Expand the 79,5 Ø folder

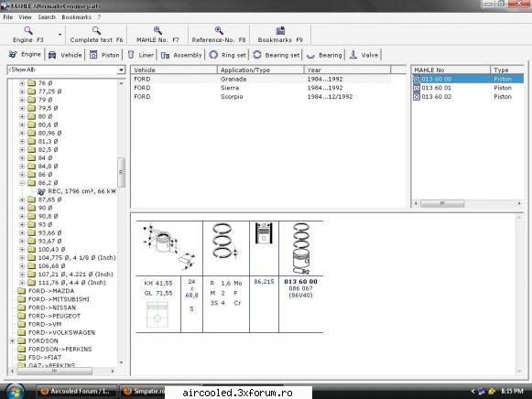point(22,108)
